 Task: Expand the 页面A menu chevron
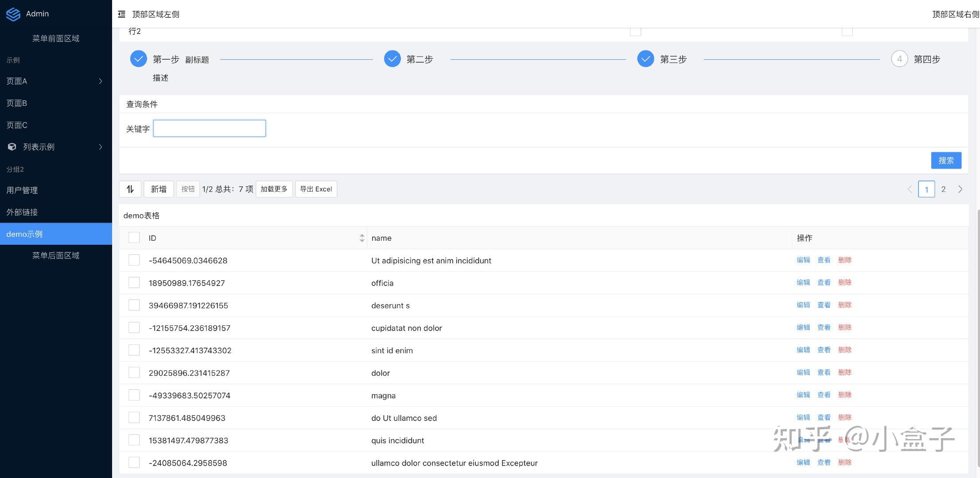(101, 81)
